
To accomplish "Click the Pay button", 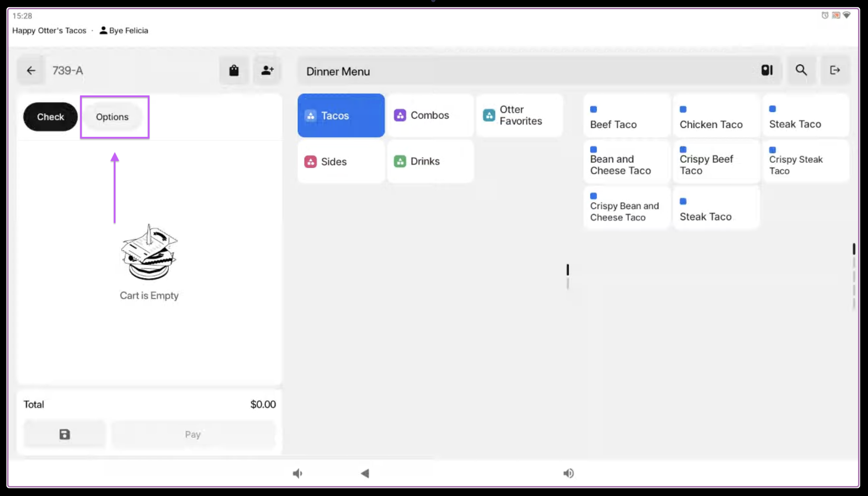I will 193,434.
